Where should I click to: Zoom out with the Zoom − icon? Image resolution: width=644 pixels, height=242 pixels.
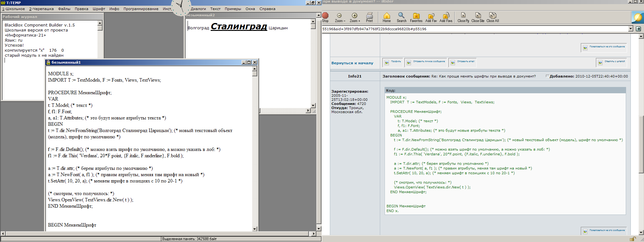tap(340, 17)
